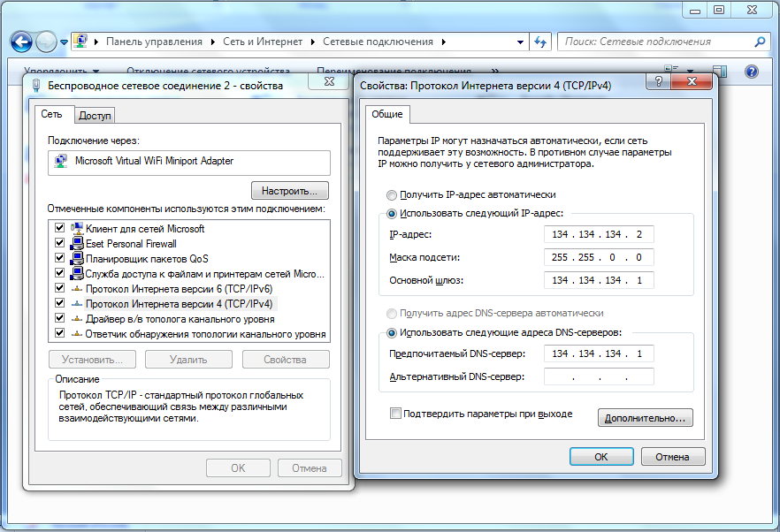Click the Ответчик обнаружения топологии icon
This screenshot has width=780, height=532.
tap(77, 334)
